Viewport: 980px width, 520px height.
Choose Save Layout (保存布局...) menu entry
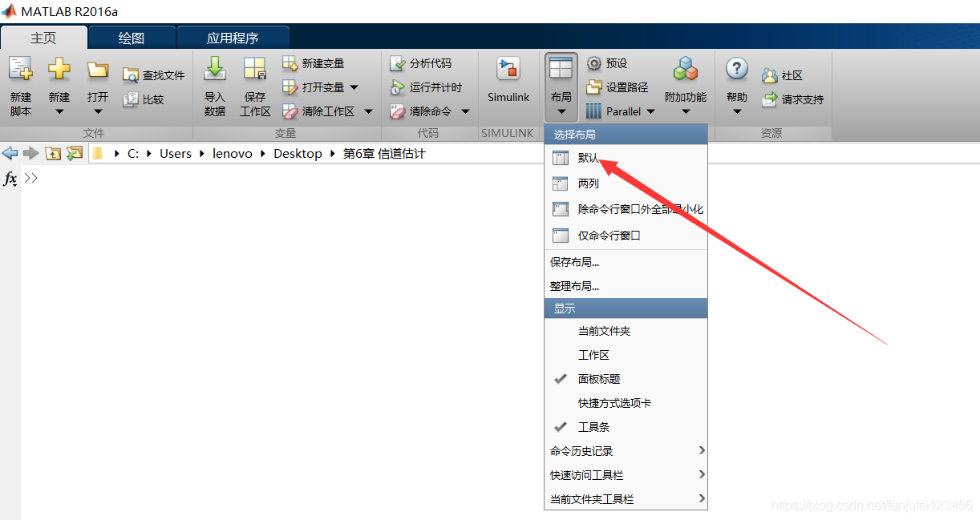(626, 262)
